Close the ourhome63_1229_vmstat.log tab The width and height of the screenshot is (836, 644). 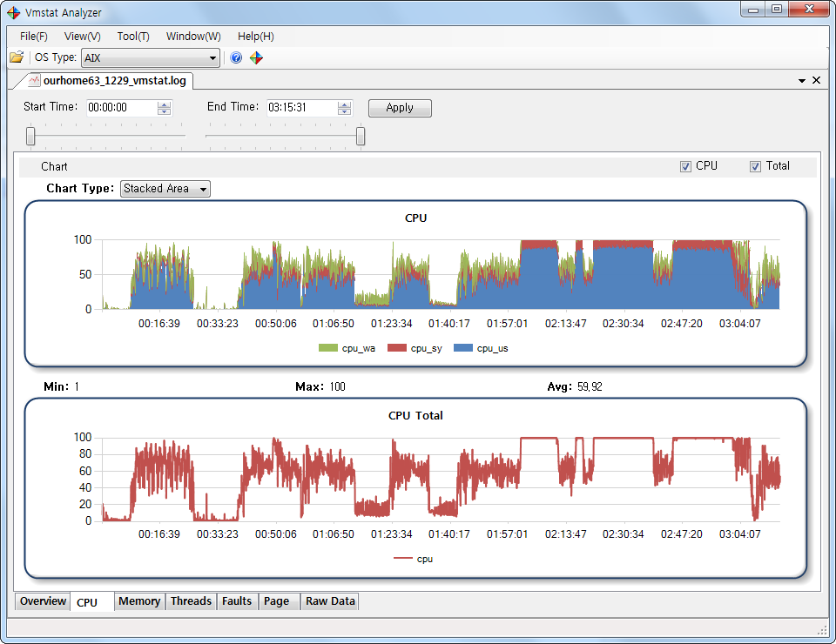click(816, 78)
